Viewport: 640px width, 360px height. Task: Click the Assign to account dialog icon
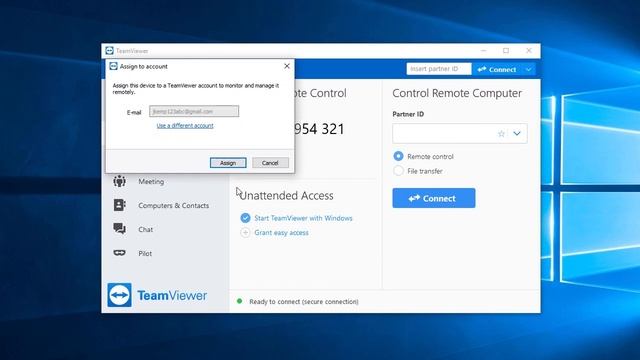pos(113,66)
